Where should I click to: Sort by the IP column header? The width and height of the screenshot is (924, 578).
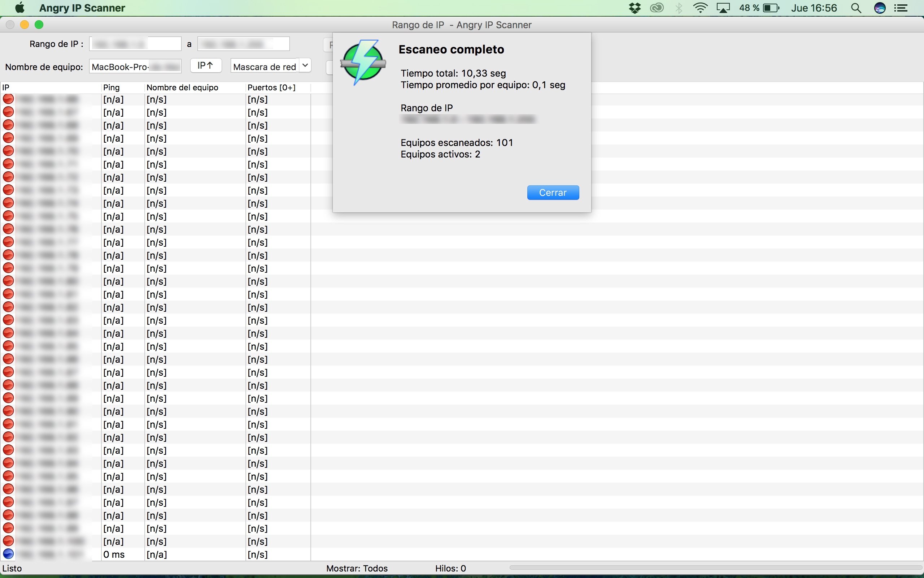coord(51,87)
